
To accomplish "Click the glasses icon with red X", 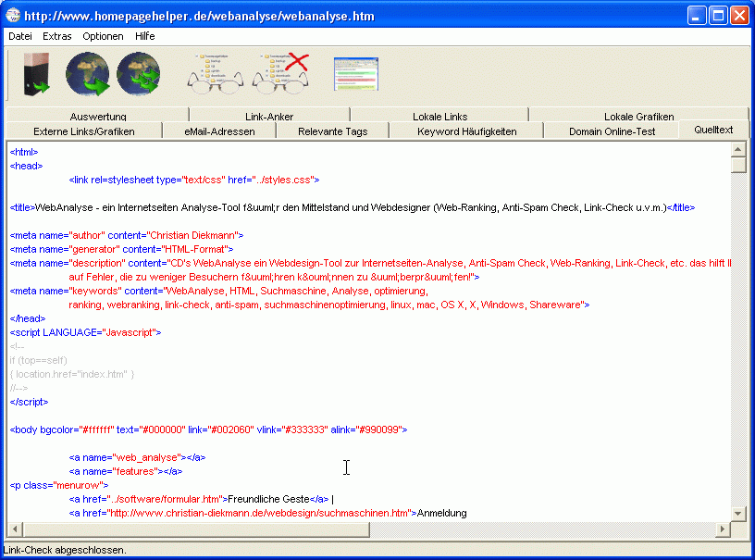I will point(280,74).
